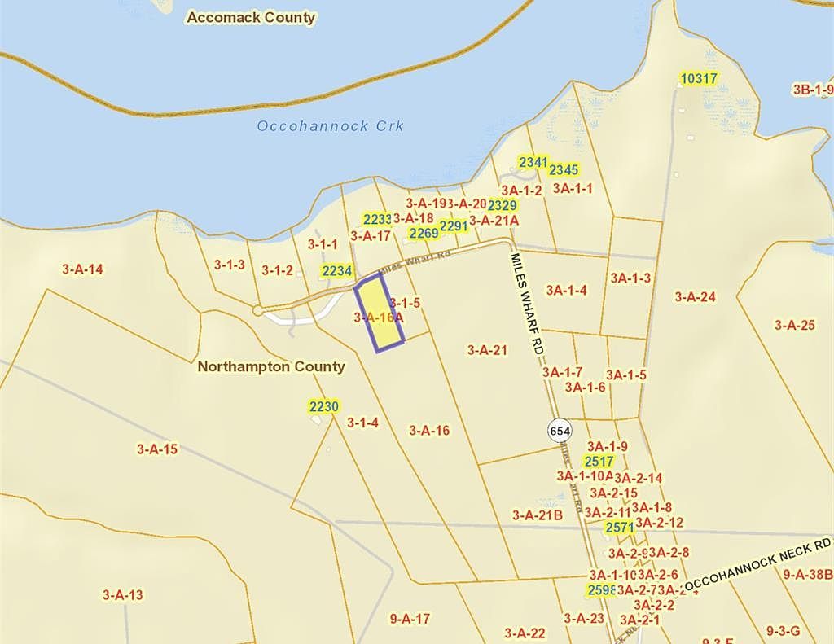
Task: Click the Northampton County label
Action: coord(271,366)
